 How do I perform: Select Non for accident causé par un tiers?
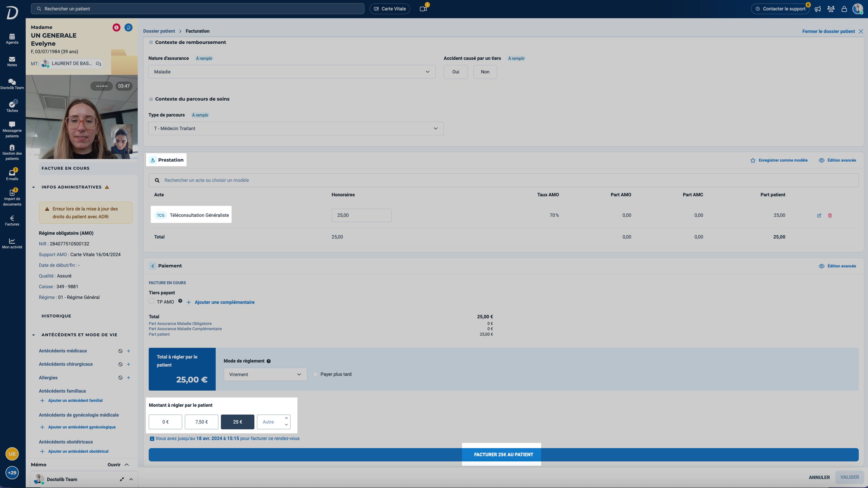(485, 72)
